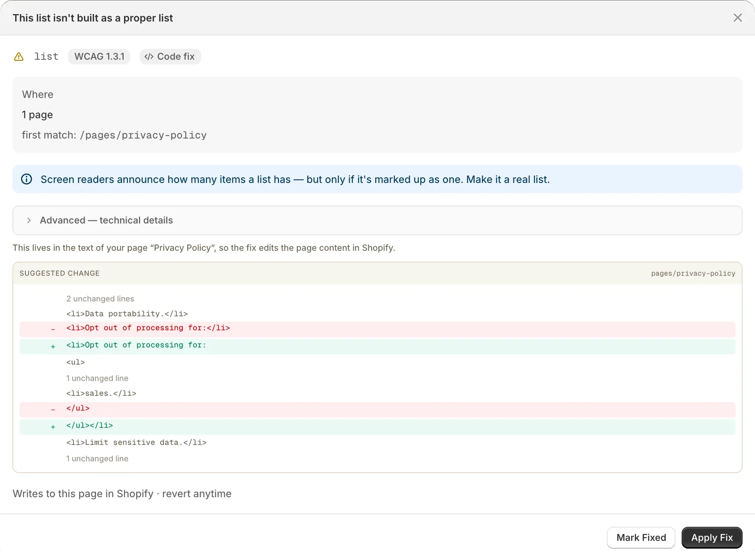755x560 pixels.
Task: Select the Code fix badge
Action: pos(170,57)
